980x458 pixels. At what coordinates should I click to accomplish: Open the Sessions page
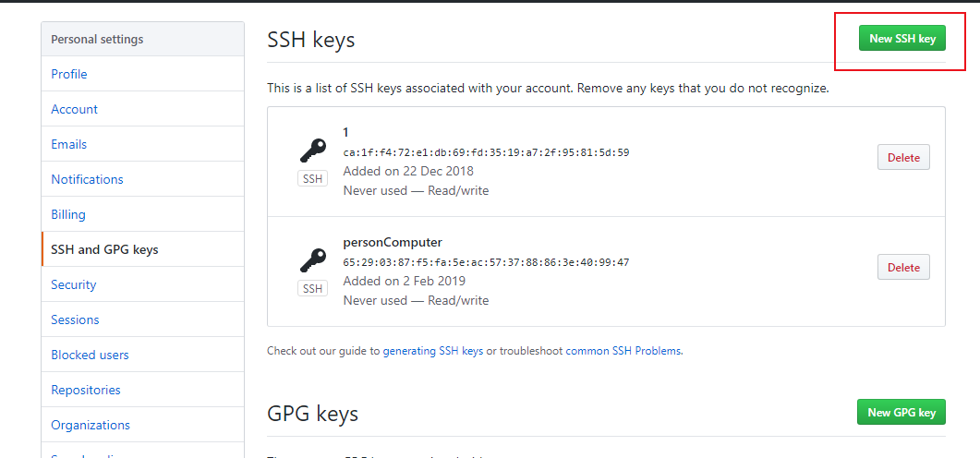pyautogui.click(x=75, y=319)
